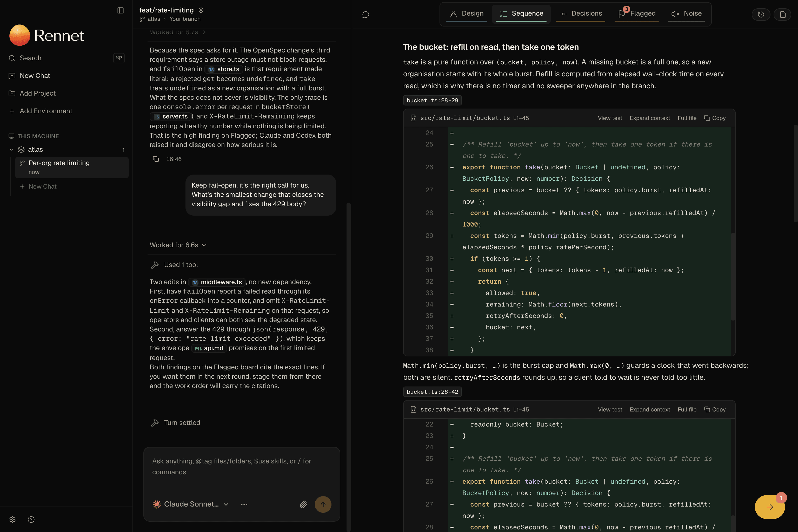Click the bucket.ts:26-42 reference chip
The width and height of the screenshot is (798, 532).
432,392
